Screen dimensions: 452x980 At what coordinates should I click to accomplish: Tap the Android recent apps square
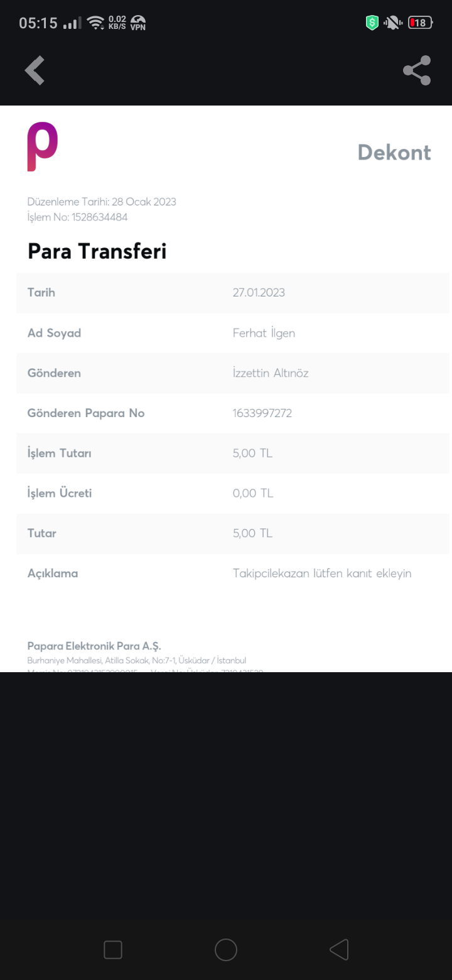pyautogui.click(x=113, y=950)
